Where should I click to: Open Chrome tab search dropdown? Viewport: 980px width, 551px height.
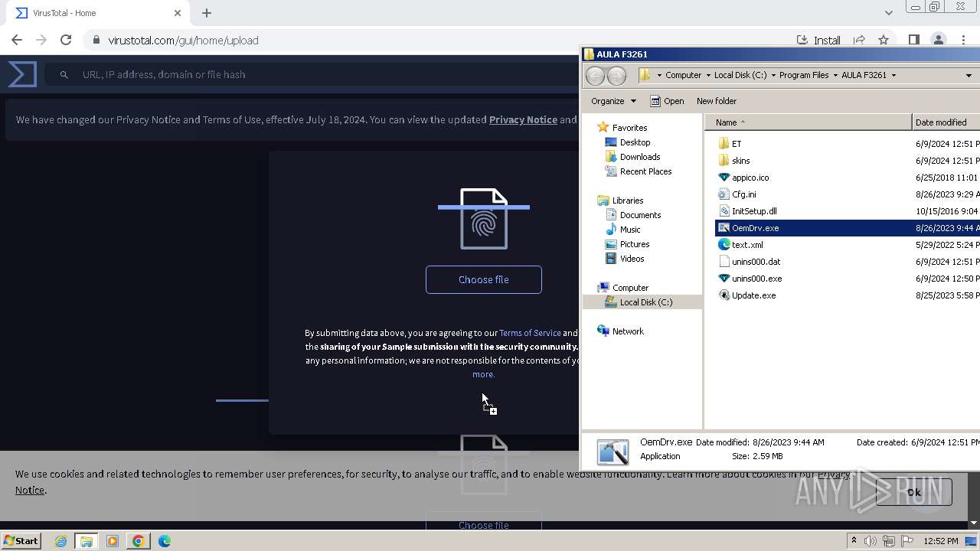[888, 12]
